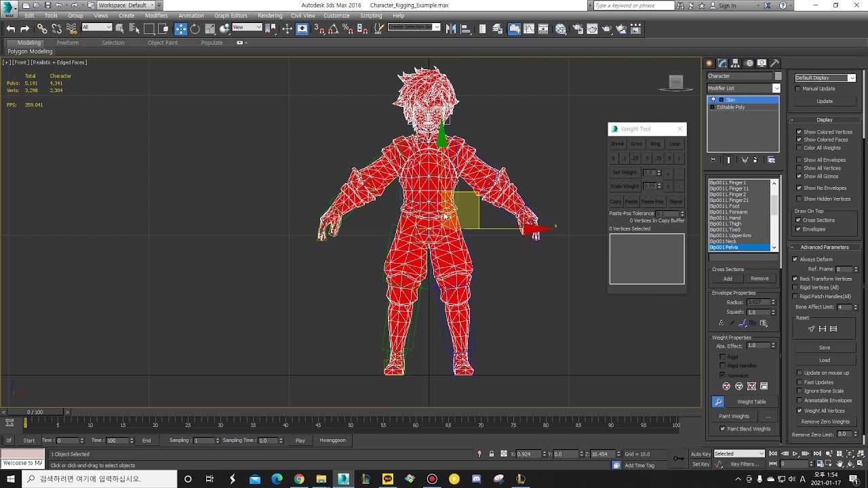Viewport: 868px width, 488px height.
Task: Toggle the Pin Stack icon
Action: click(x=713, y=160)
